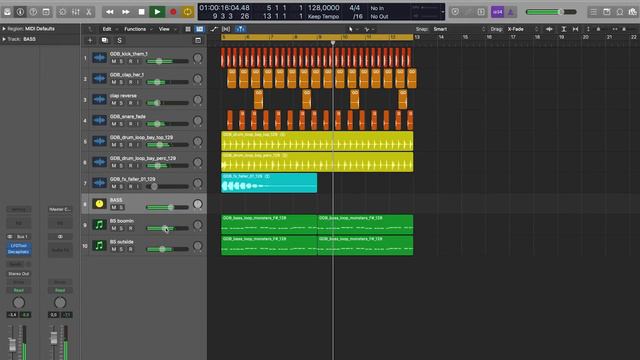Expand the Region MIDI Defaults section

(x=4, y=29)
